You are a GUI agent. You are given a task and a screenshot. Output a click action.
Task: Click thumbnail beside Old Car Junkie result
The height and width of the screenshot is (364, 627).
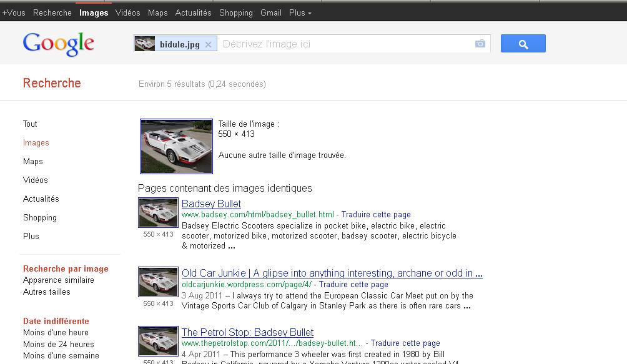click(158, 282)
